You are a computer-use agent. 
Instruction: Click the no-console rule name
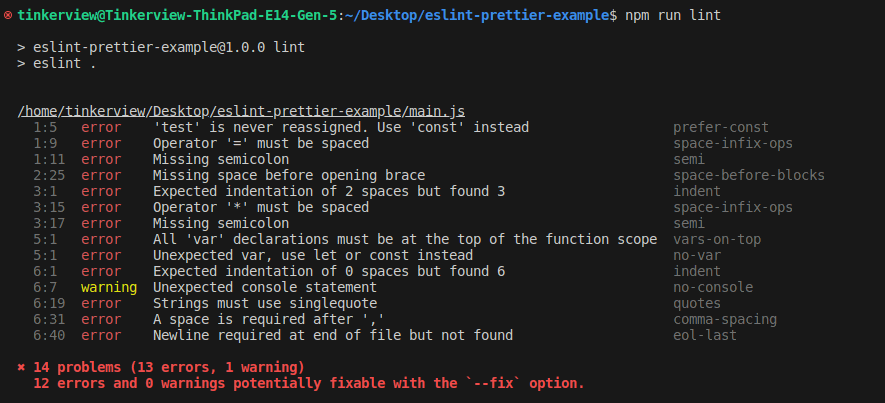[x=713, y=287]
